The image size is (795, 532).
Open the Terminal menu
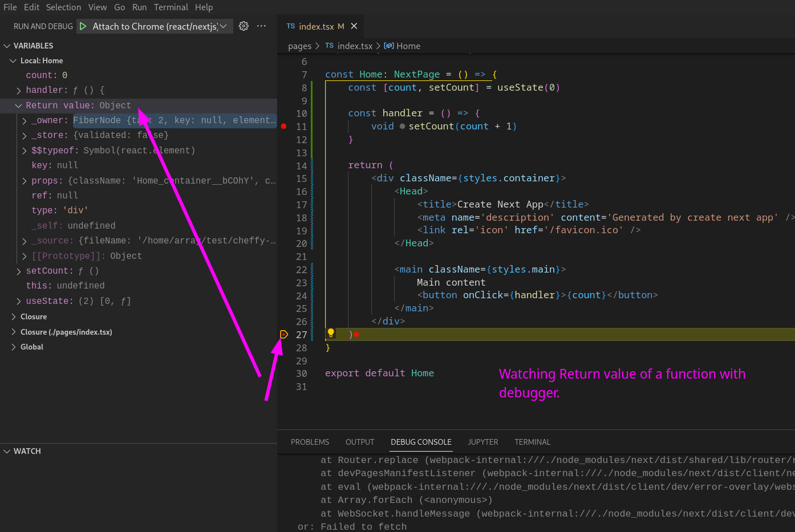tap(171, 7)
